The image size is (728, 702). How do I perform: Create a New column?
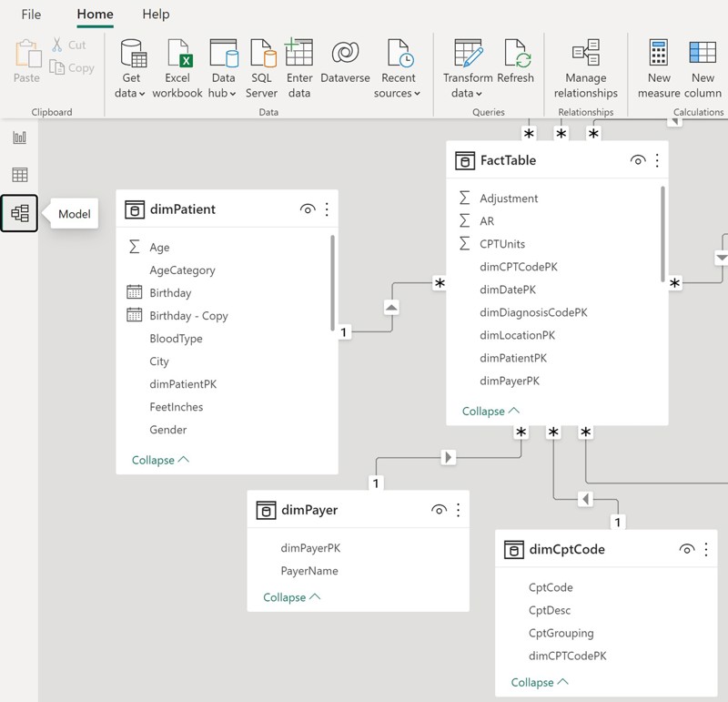tap(703, 68)
